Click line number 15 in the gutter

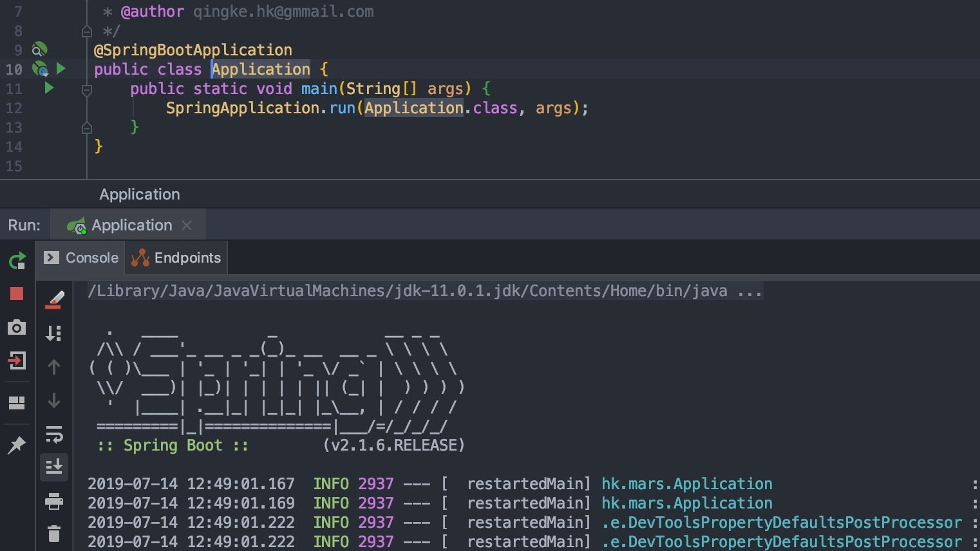point(14,166)
